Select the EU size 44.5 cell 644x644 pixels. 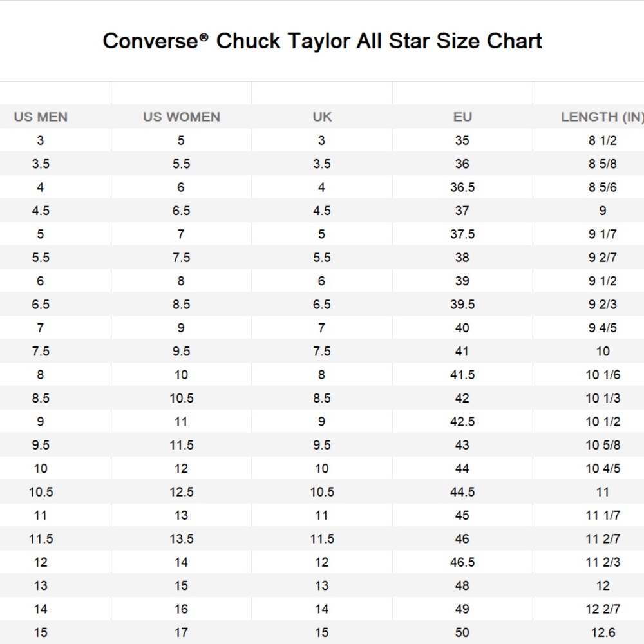(462, 492)
